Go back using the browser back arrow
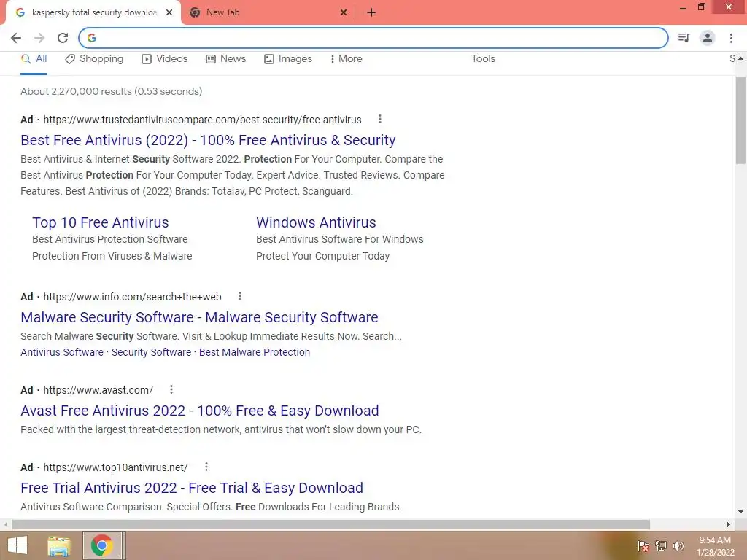747x560 pixels. 16,38
